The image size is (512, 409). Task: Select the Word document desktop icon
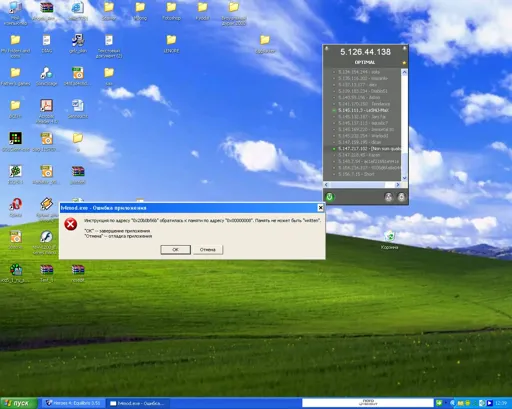tap(78, 109)
